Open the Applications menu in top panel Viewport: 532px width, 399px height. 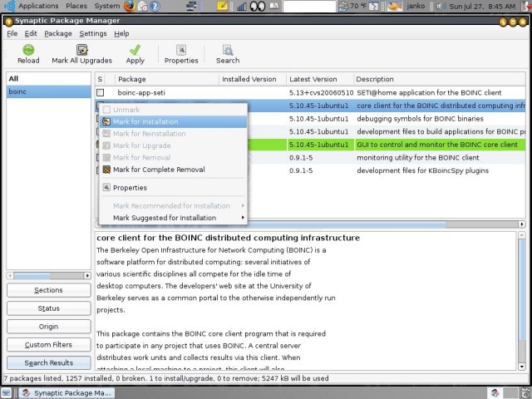click(38, 6)
